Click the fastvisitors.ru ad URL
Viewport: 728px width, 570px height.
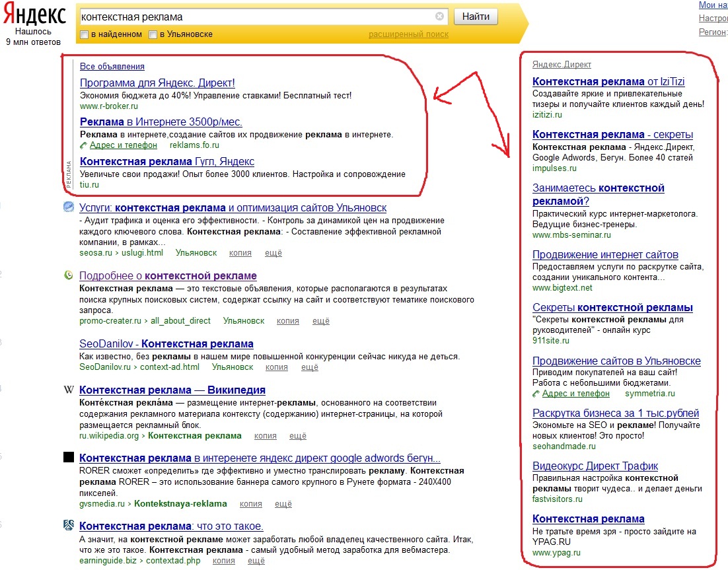(557, 499)
